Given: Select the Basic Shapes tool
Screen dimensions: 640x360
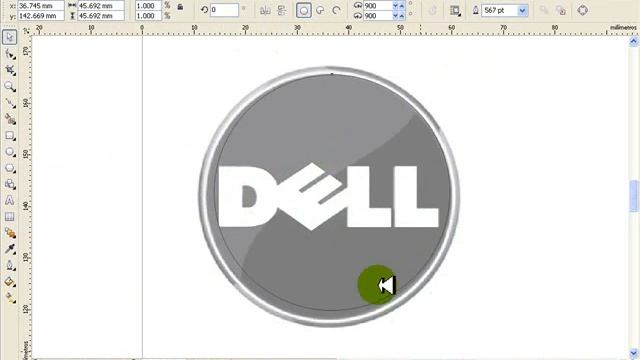Looking at the screenshot, I should (x=9, y=184).
